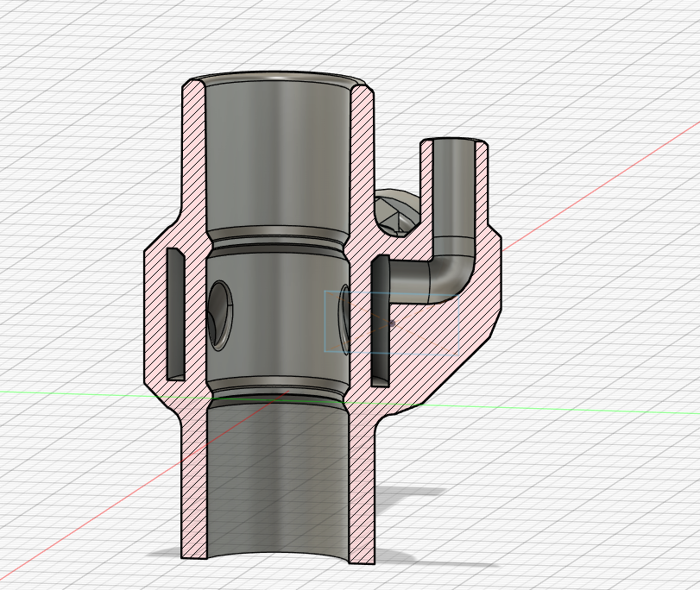700x590 pixels.
Task: Select the round knob behind the side port
Action: (x=394, y=212)
